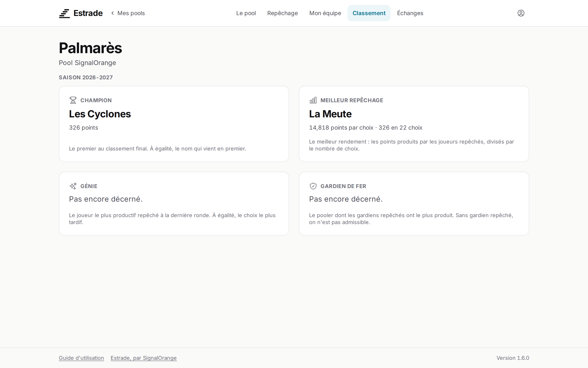
Task: Click the Estrade stacked-bars logo icon
Action: tap(64, 13)
